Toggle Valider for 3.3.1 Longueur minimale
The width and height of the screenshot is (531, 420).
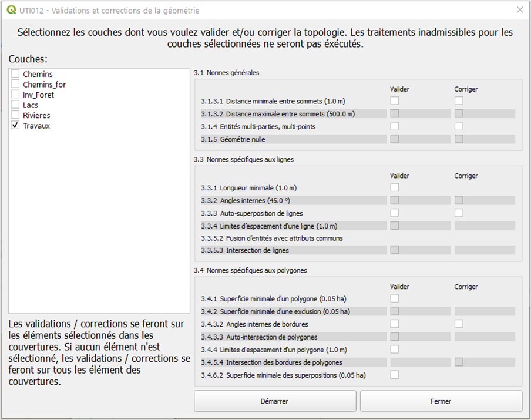click(x=395, y=187)
